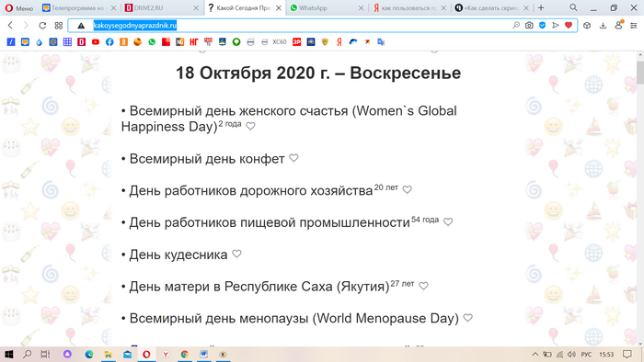Like День работников дорожного хозяйства heart
The width and height of the screenshot is (644, 362).
[407, 190]
